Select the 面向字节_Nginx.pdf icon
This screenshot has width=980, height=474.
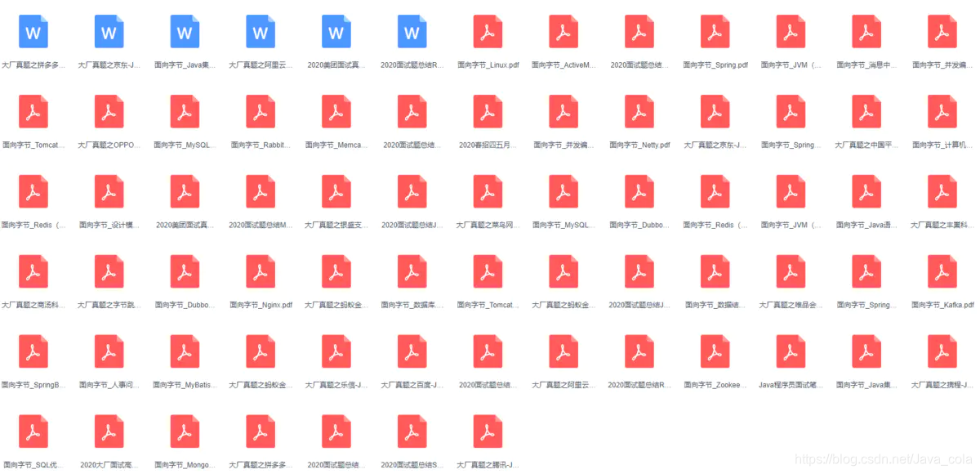click(261, 272)
